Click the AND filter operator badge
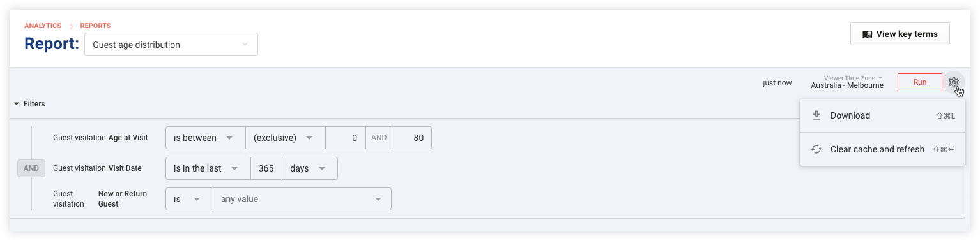Image resolution: width=980 pixels, height=241 pixels. (x=31, y=168)
